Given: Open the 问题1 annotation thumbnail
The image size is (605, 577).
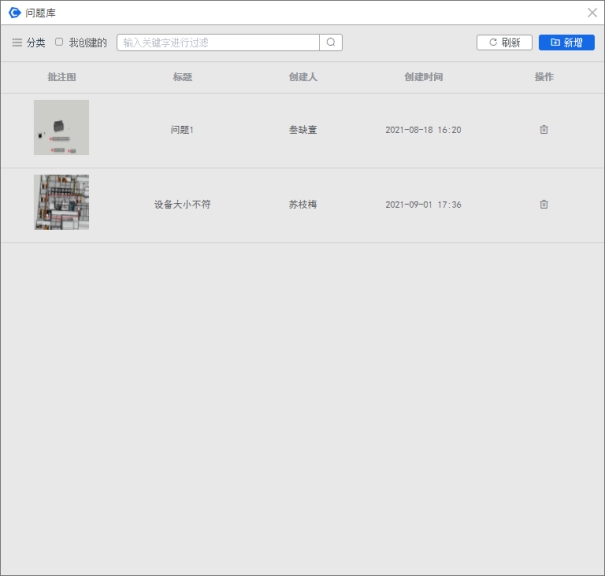Looking at the screenshot, I should coord(61,128).
